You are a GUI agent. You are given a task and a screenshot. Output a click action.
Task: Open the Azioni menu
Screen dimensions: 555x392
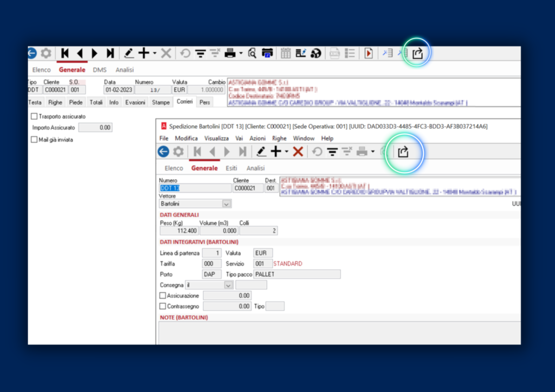(257, 138)
